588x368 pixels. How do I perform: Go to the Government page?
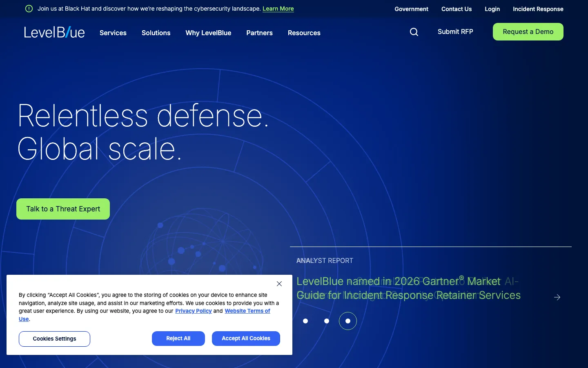(412, 9)
